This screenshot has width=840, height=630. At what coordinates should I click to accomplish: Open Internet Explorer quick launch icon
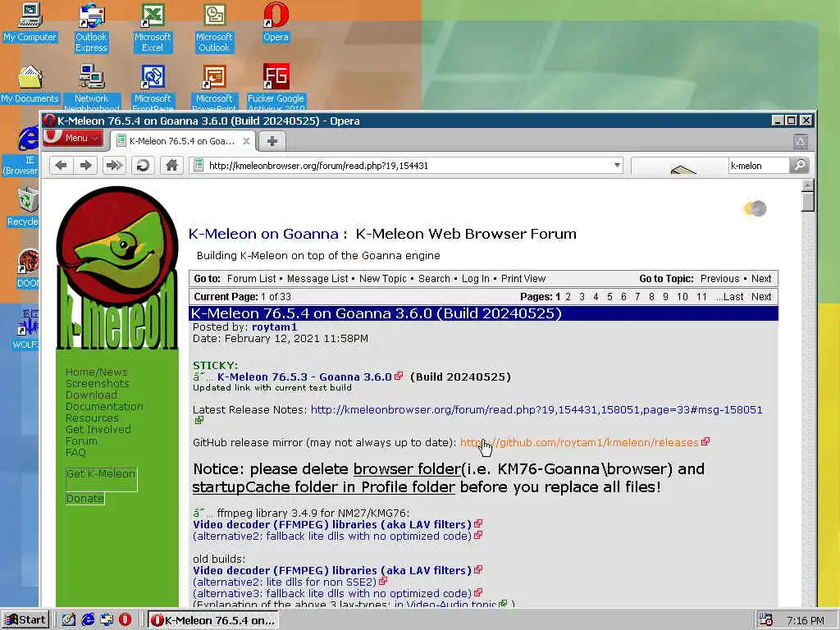88,619
